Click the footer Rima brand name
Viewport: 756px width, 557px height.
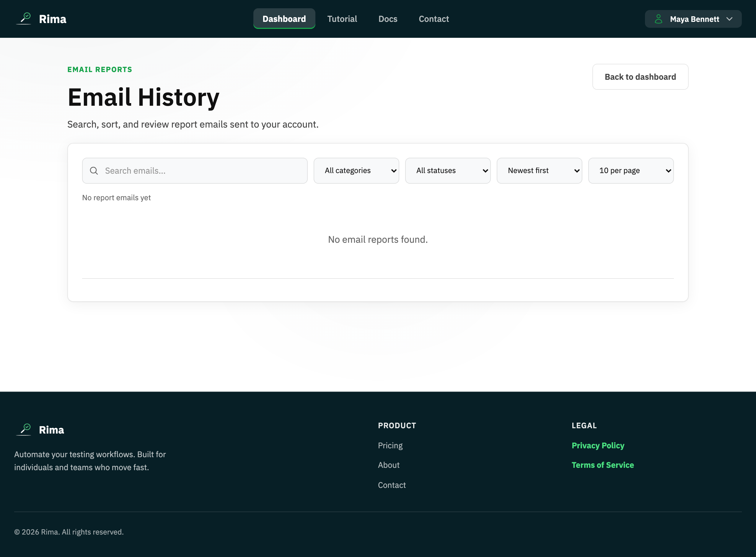(x=51, y=430)
